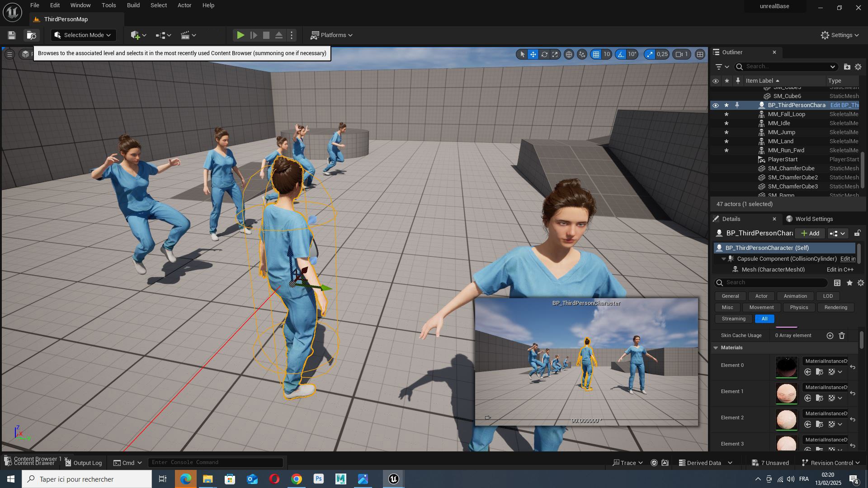Click the viewport layout maximize icon
868x488 pixels.
click(700, 54)
